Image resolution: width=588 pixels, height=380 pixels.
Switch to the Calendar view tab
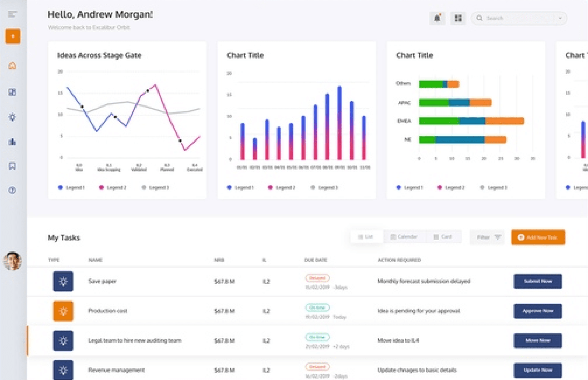click(404, 237)
